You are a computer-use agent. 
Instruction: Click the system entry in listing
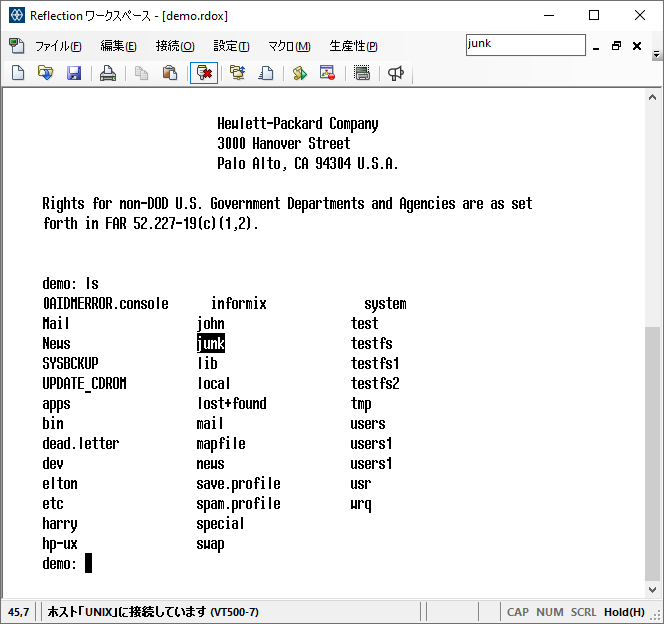click(x=385, y=304)
